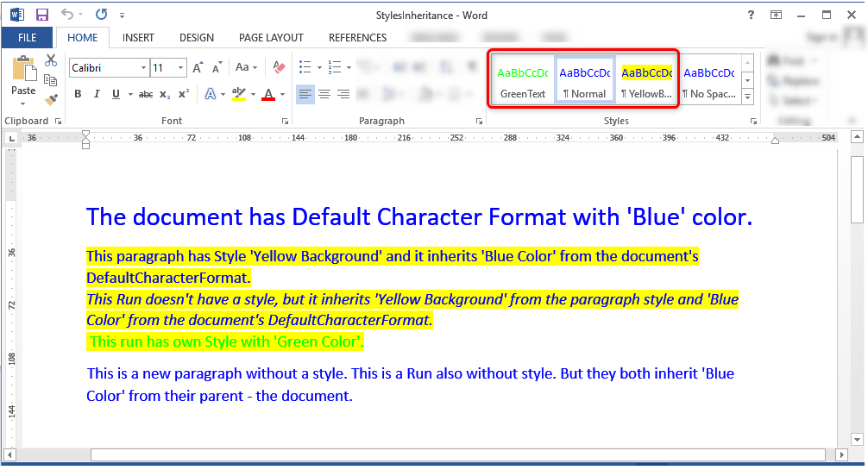Expand the Styles gallery with More arrow
The height and width of the screenshot is (470, 868).
click(747, 97)
